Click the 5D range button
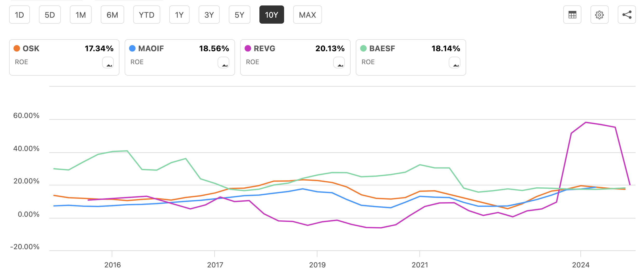The image size is (644, 277). pyautogui.click(x=50, y=15)
